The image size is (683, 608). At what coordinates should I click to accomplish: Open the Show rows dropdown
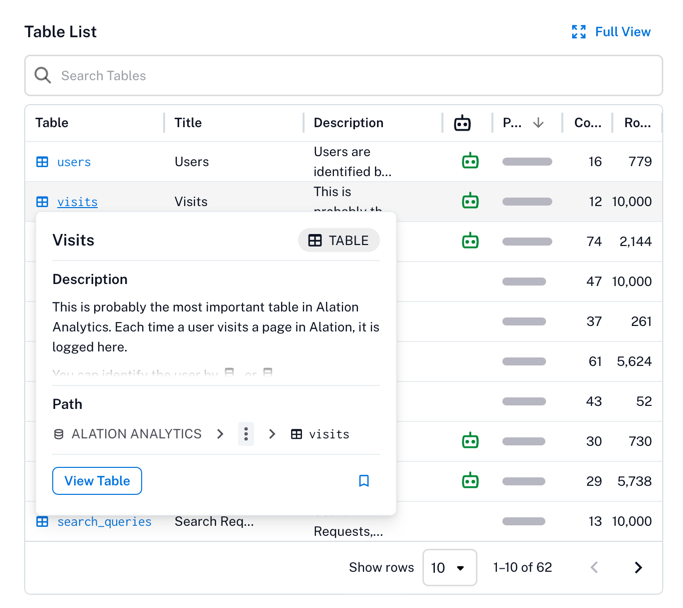(450, 567)
